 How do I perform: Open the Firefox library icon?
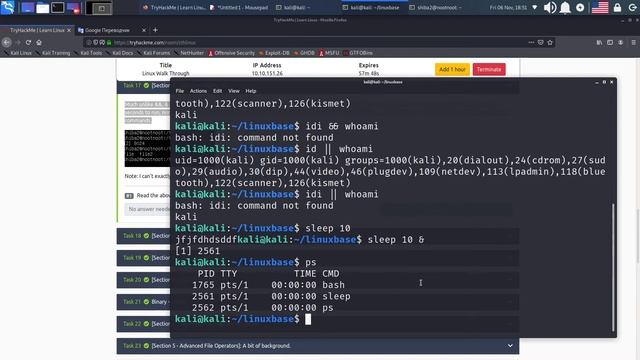point(599,42)
